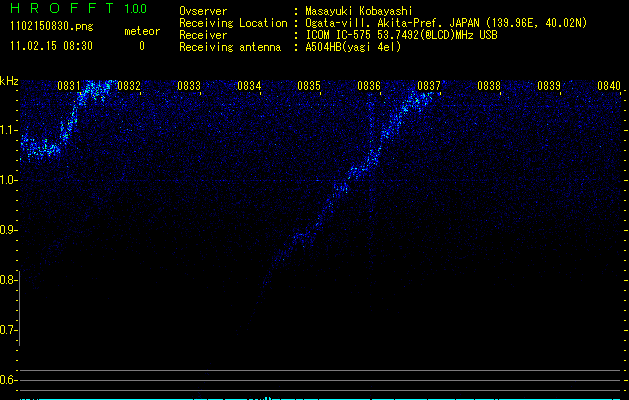Click the 0833 time marker

pos(189,86)
